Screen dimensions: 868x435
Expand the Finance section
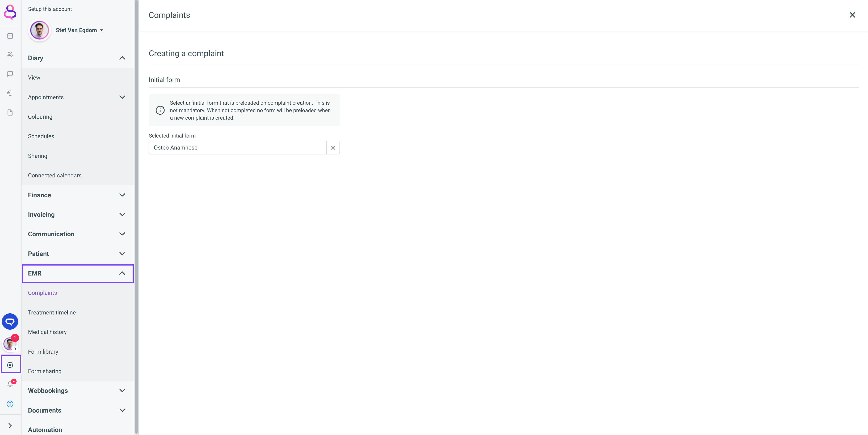point(78,195)
